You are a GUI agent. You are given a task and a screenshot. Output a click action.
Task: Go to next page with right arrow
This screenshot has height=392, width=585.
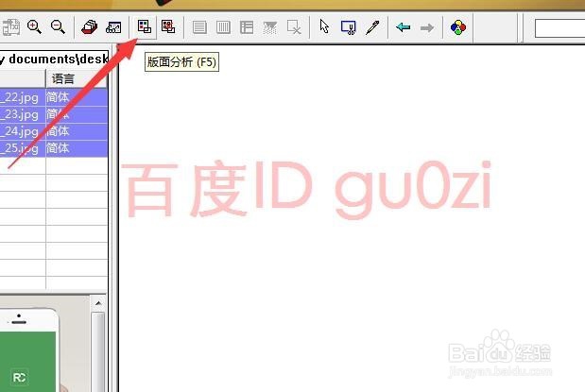[427, 27]
